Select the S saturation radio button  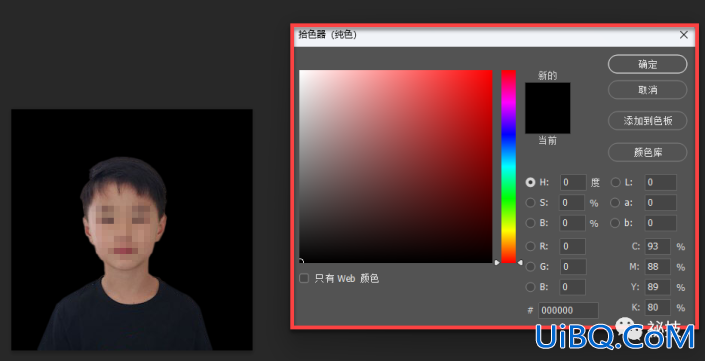tap(531, 203)
